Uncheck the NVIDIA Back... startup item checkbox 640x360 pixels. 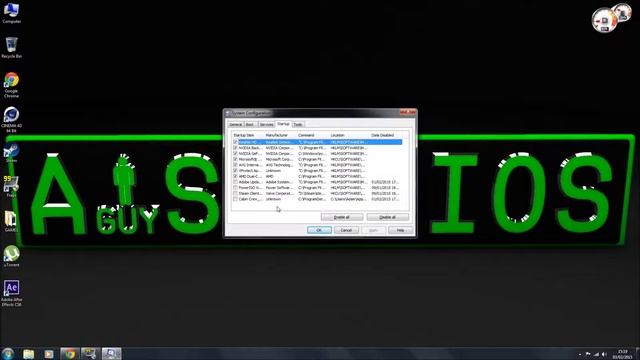coord(235,148)
